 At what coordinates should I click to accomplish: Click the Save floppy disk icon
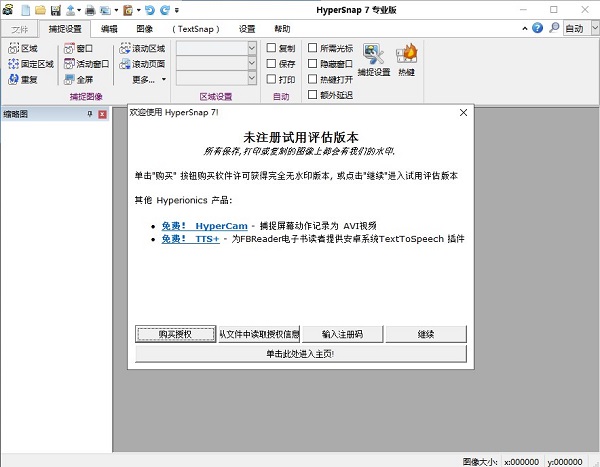pyautogui.click(x=55, y=10)
